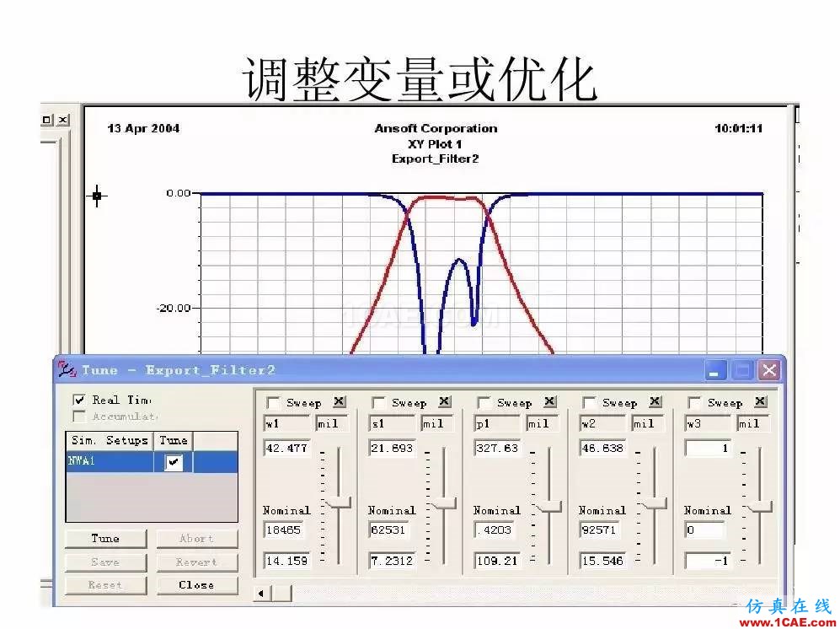Click the Tune button
The image size is (840, 629).
[105, 539]
